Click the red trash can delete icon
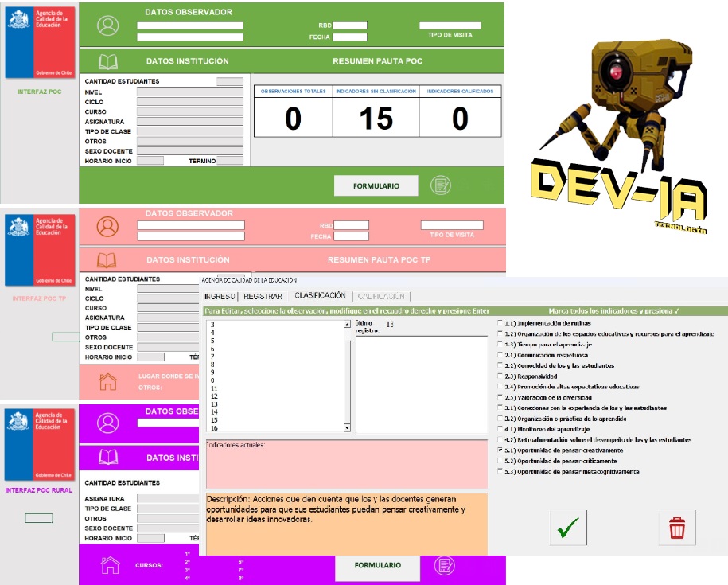This screenshot has width=728, height=585. [676, 527]
